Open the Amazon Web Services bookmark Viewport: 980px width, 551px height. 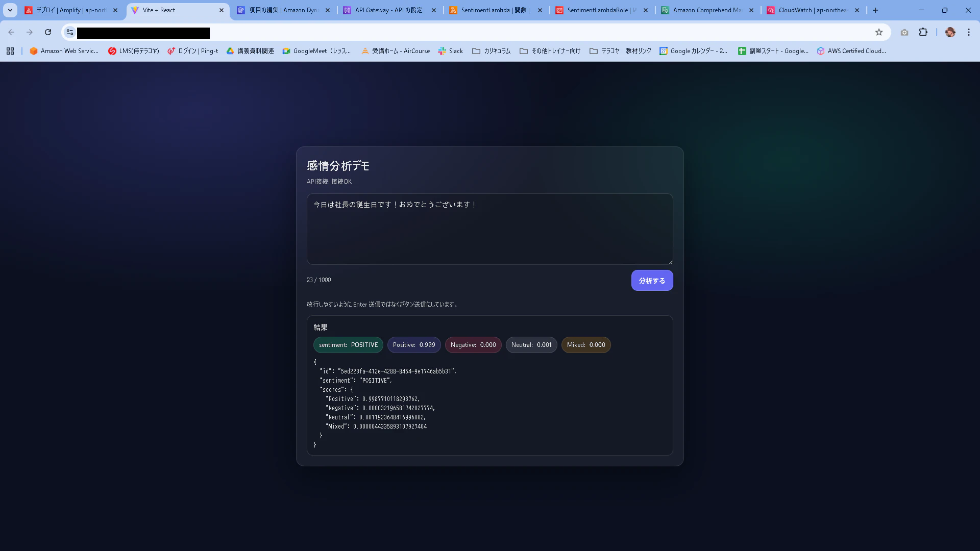(x=64, y=51)
